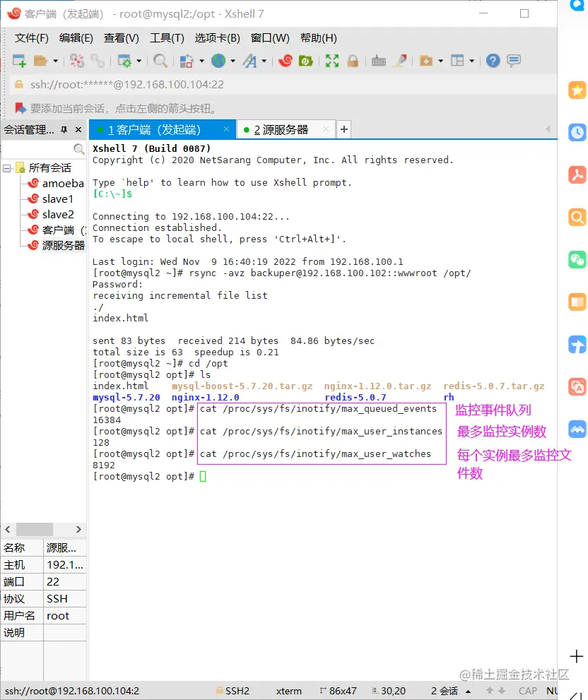Expand dropdown next to globe icon
This screenshot has width=588, height=700.
click(x=233, y=61)
